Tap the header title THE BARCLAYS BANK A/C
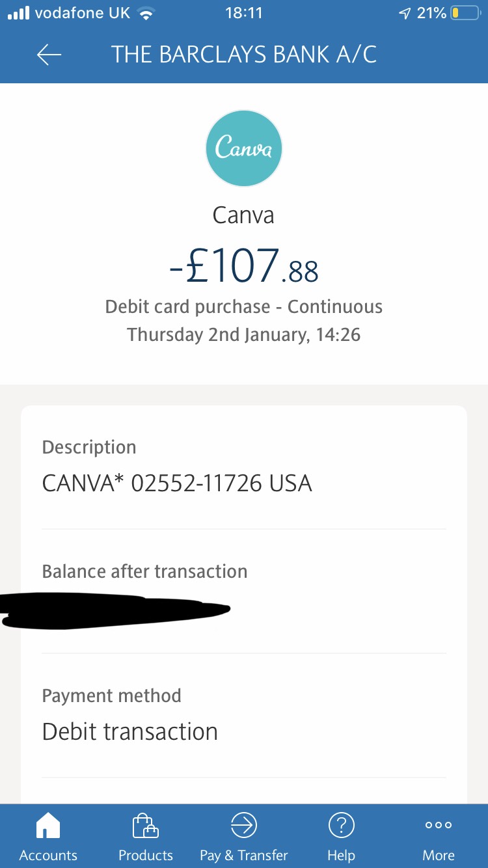Image resolution: width=488 pixels, height=868 pixels. coord(244,55)
